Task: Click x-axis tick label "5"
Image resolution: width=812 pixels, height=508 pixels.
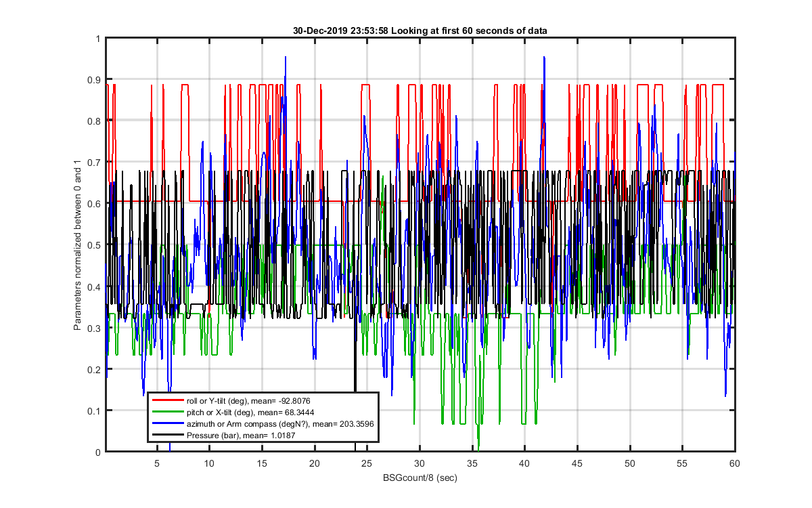Action: pos(157,463)
